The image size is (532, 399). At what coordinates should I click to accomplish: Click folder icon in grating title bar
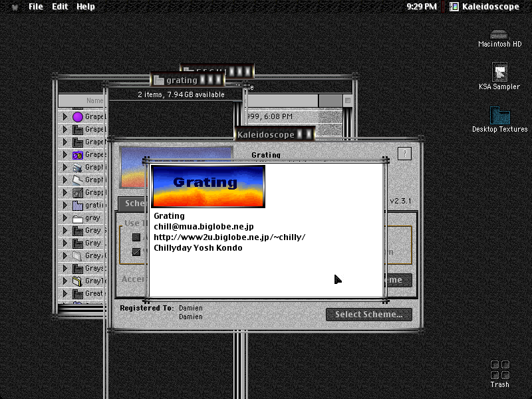tap(158, 80)
